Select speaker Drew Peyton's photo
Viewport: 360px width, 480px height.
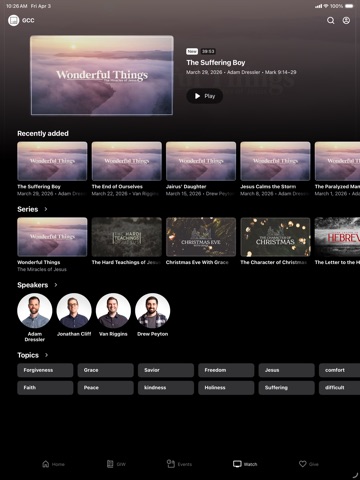(153, 311)
